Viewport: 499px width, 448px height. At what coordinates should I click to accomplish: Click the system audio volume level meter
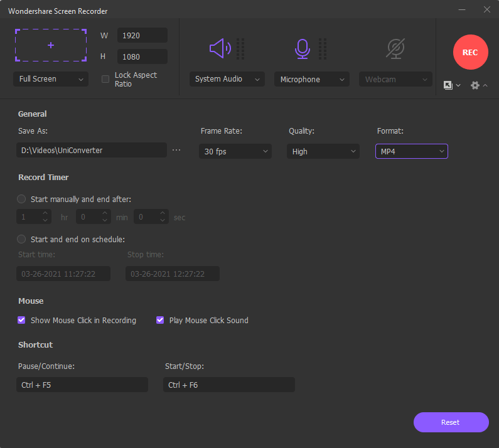coord(240,49)
